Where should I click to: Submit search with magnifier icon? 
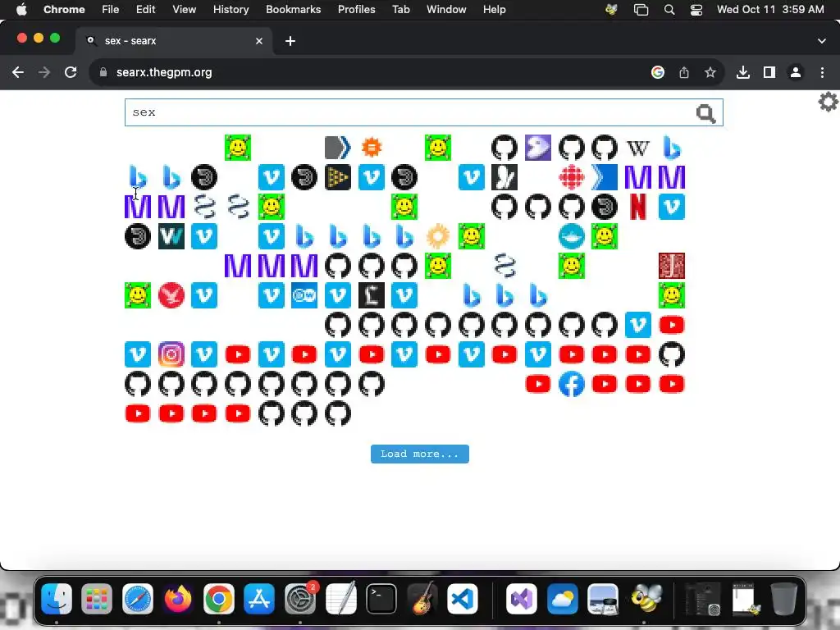[705, 113]
